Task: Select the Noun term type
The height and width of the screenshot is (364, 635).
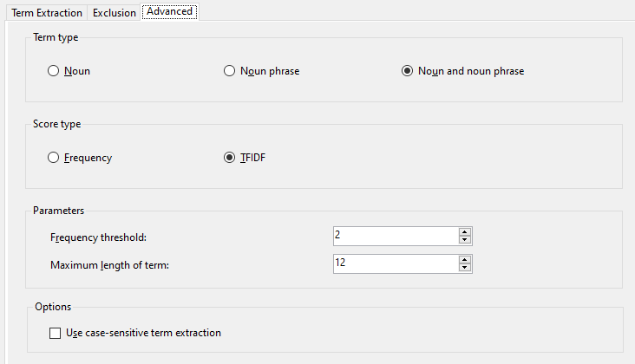Action: [x=54, y=71]
